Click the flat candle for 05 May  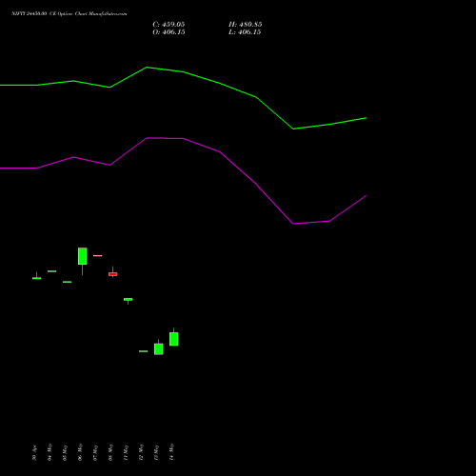(x=68, y=282)
